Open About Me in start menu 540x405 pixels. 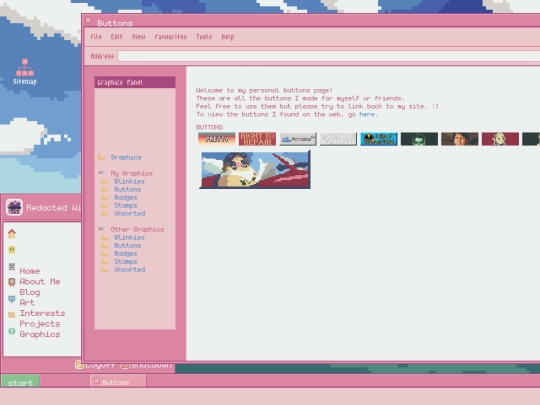40,281
